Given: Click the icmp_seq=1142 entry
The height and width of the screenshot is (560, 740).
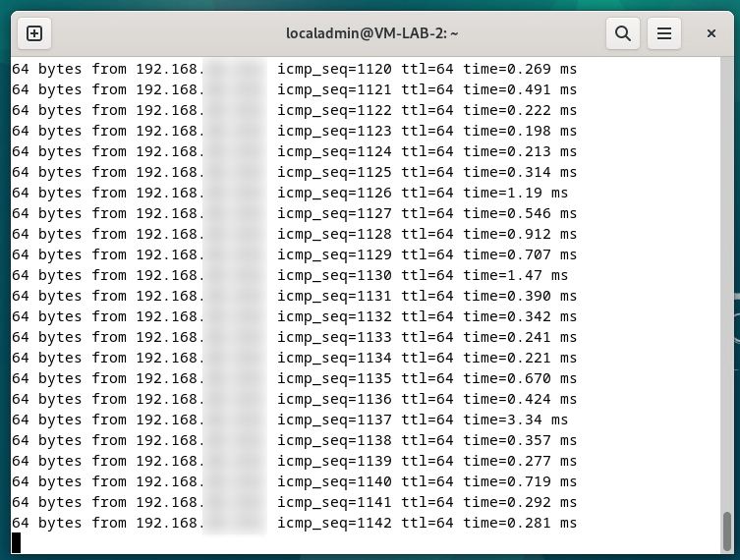Looking at the screenshot, I should 334,524.
